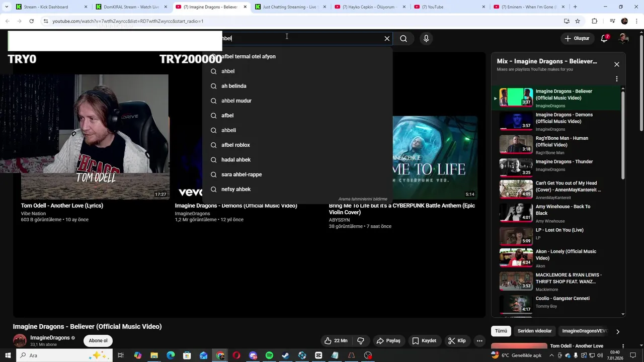Select the Tümü filter chip
The width and height of the screenshot is (644, 362).
(501, 331)
